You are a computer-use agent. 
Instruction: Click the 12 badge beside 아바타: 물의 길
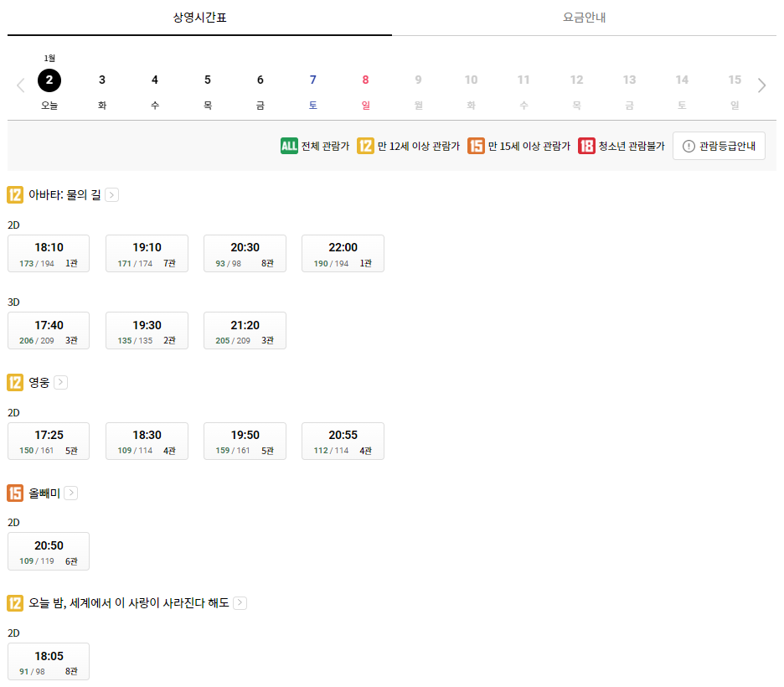click(x=13, y=194)
